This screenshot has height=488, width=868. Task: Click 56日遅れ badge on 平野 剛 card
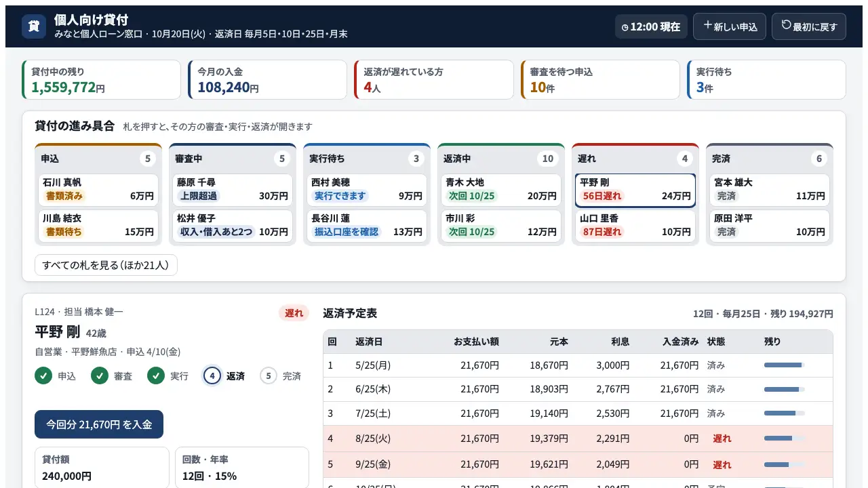pyautogui.click(x=601, y=197)
